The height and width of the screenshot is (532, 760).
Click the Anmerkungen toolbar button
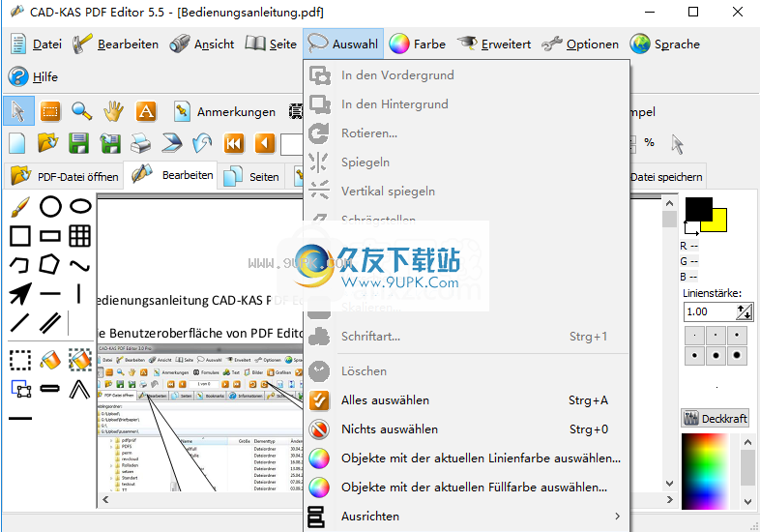point(225,111)
